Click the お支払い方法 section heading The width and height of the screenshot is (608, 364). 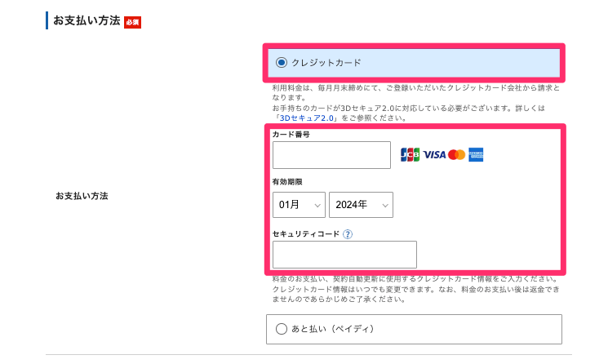pos(87,20)
